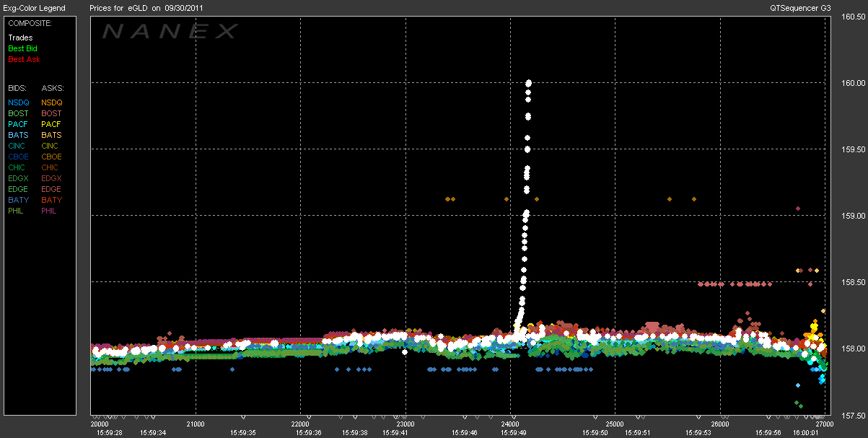
Task: Click NSDQ in the BIDS column
Action: point(19,102)
